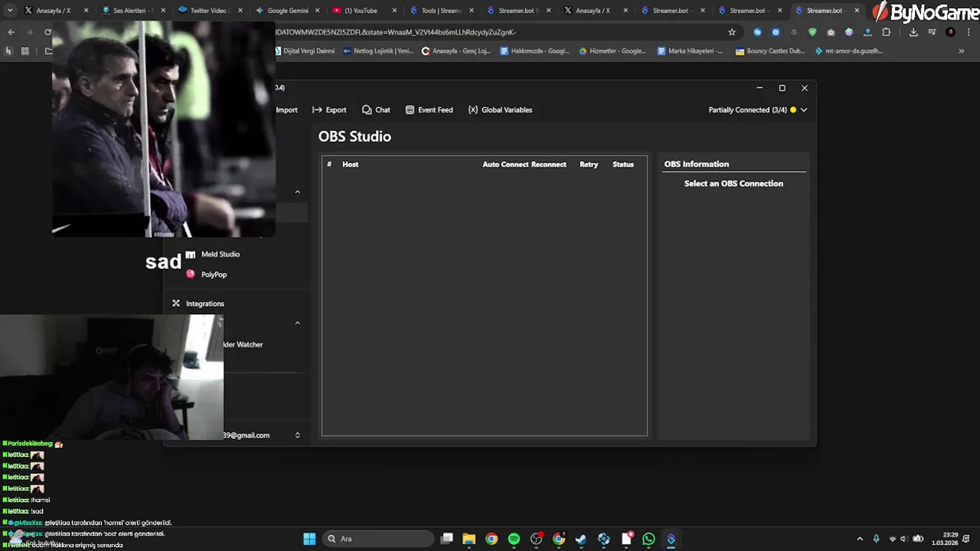Click the Event Feed list icon
Viewport: 980px width, 551px height.
pos(410,109)
